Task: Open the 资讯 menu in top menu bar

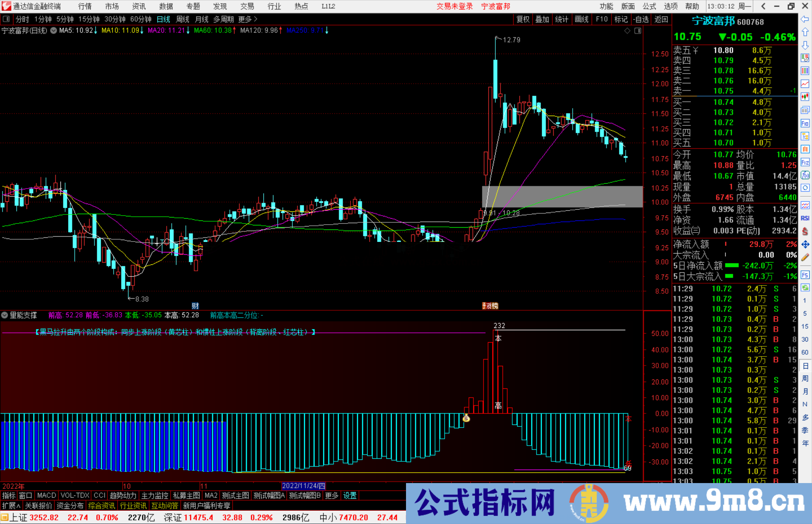Action: [x=138, y=6]
